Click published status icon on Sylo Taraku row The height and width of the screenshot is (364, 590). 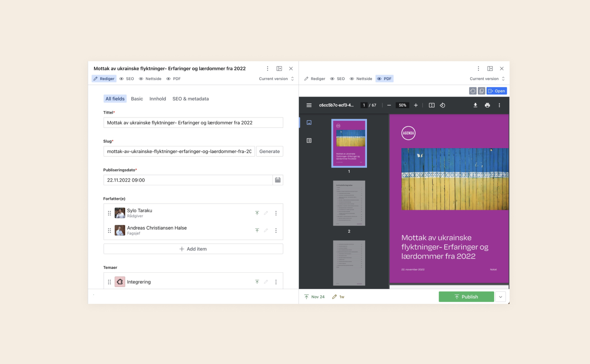point(257,213)
